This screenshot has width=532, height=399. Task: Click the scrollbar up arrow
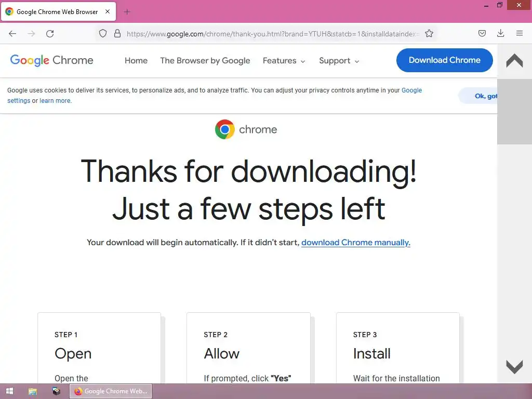point(514,61)
